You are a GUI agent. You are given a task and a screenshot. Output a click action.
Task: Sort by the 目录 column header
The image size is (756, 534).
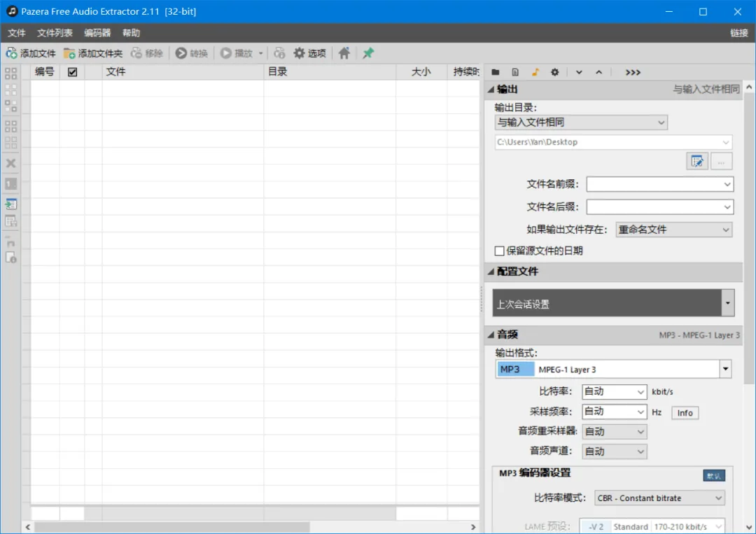(x=330, y=72)
